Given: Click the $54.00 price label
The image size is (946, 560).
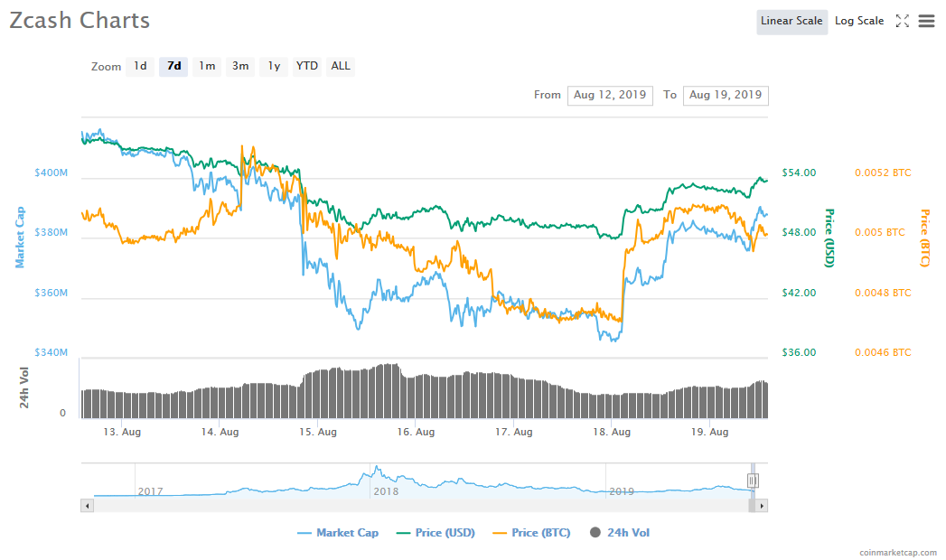Looking at the screenshot, I should pyautogui.click(x=799, y=173).
